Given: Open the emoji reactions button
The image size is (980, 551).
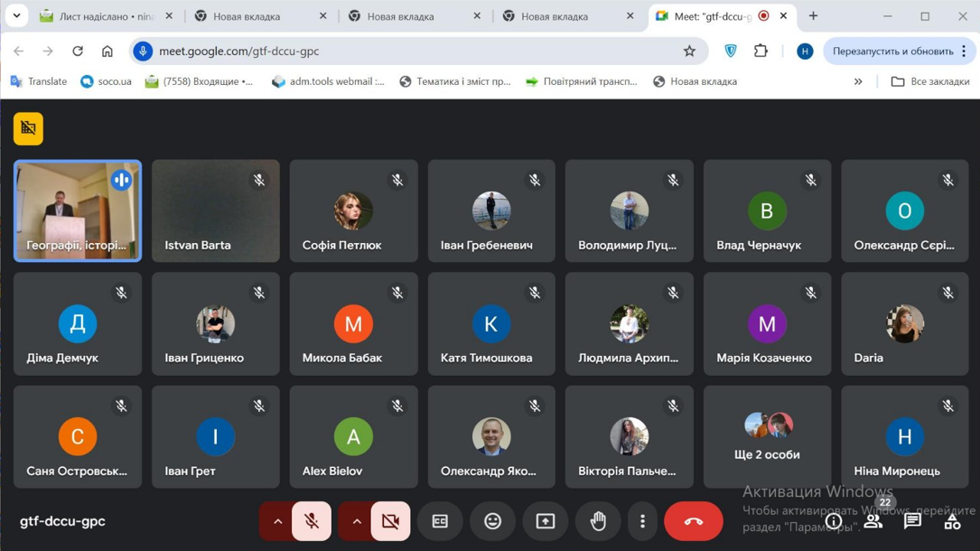Looking at the screenshot, I should pos(492,521).
